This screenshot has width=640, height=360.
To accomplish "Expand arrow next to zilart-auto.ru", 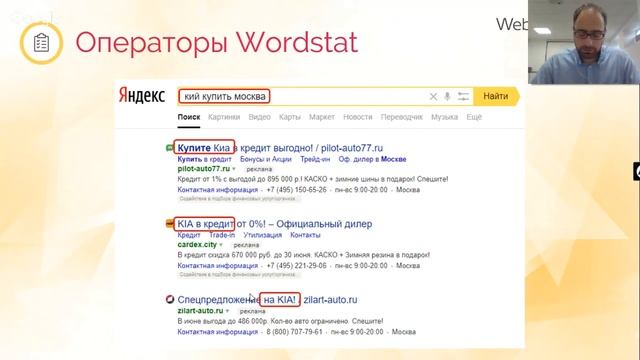I will tap(227, 311).
